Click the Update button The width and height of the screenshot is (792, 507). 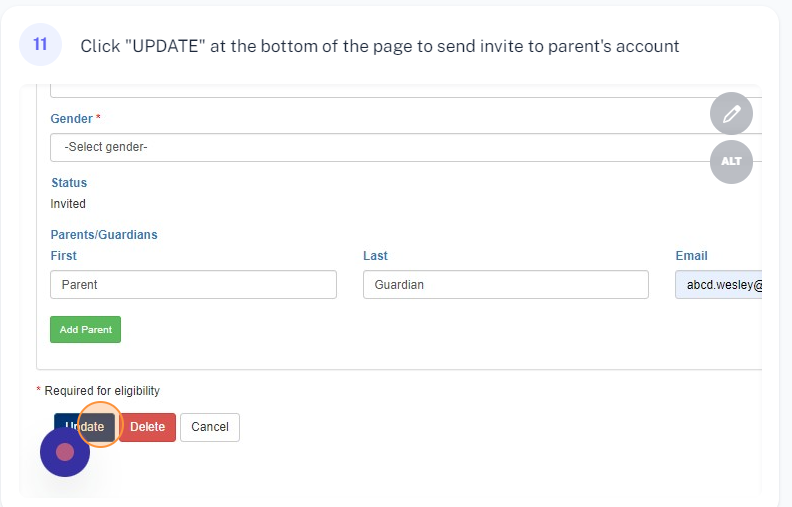84,427
